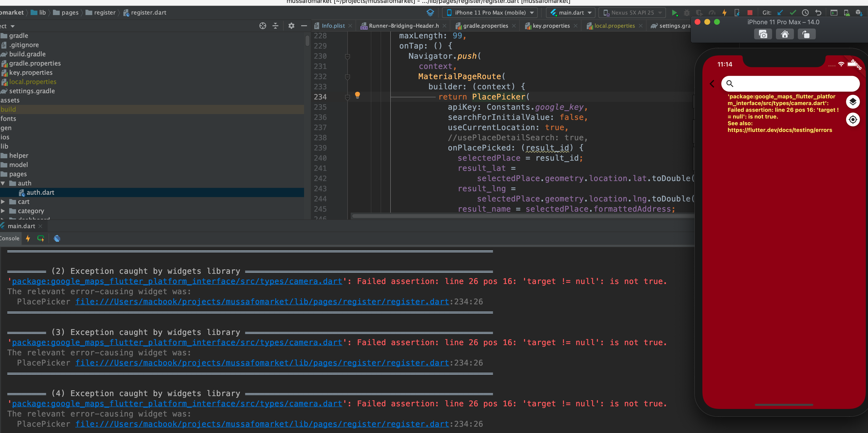
Task: Open register.dart link in exception (2)
Action: point(262,302)
